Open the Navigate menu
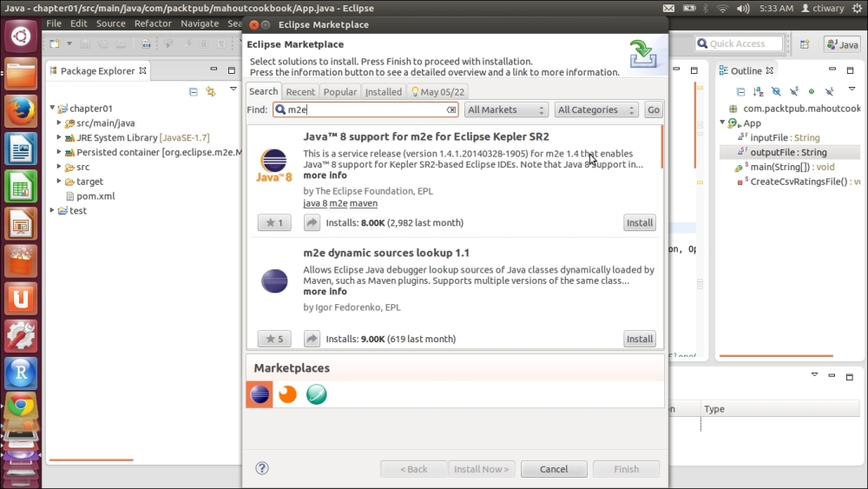 200,23
